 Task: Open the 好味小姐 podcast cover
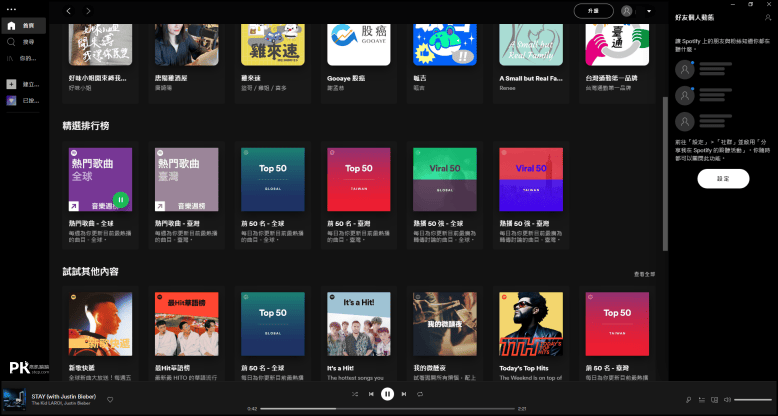(101, 45)
